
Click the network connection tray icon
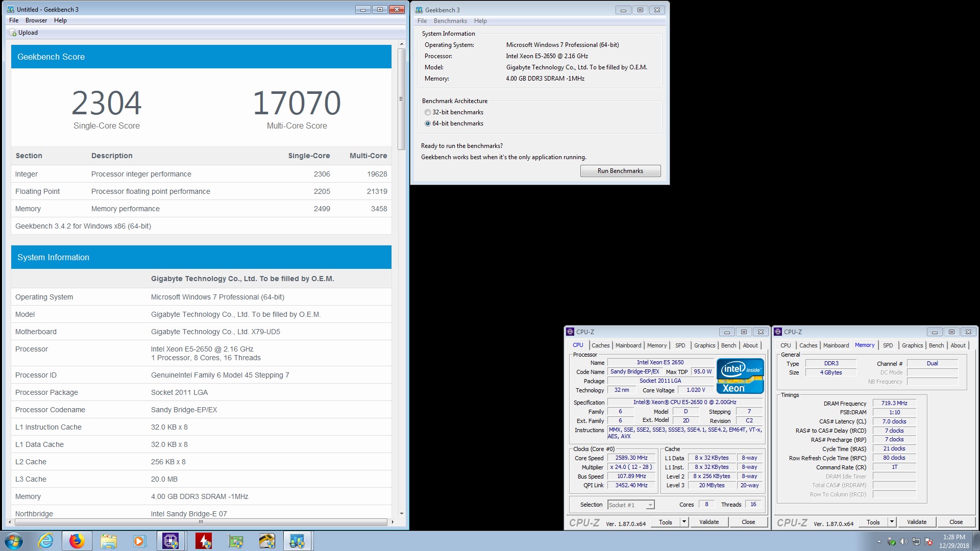916,541
